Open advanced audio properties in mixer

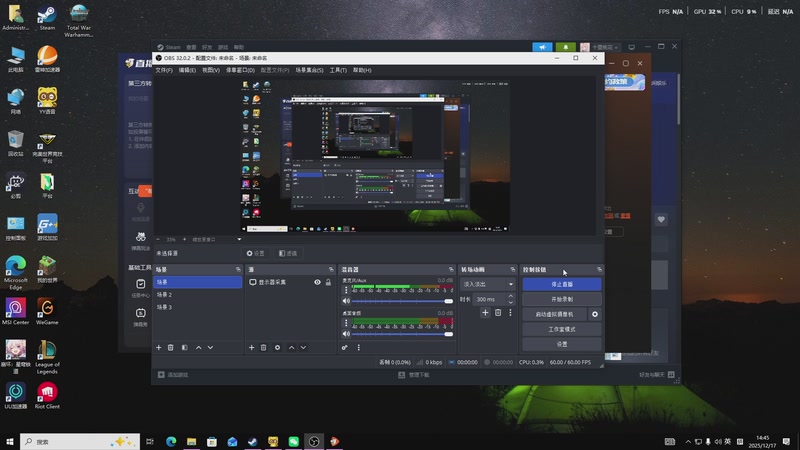(345, 347)
